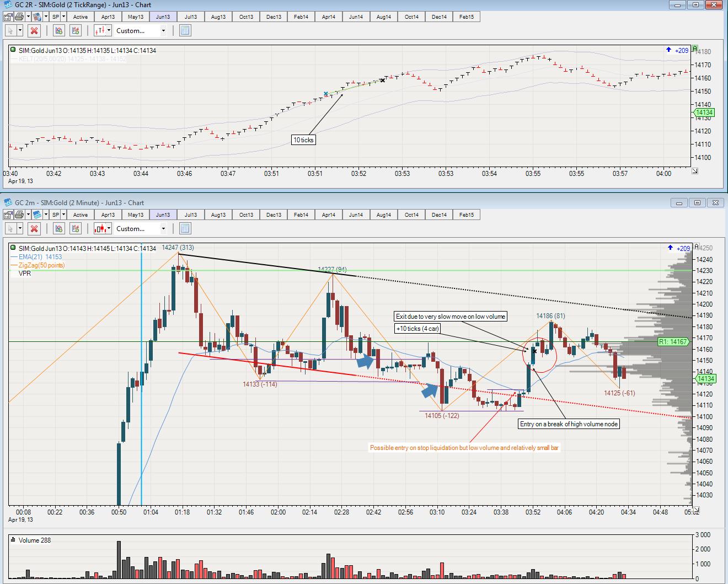Switch to Jul13 contract in GC 2m window
728x584 pixels.
click(191, 215)
